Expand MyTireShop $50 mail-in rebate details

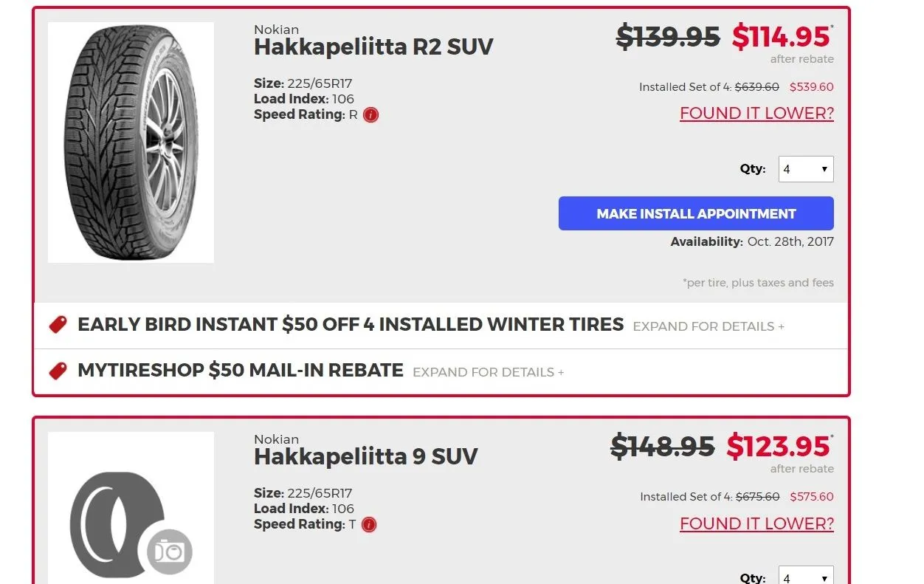click(x=488, y=372)
